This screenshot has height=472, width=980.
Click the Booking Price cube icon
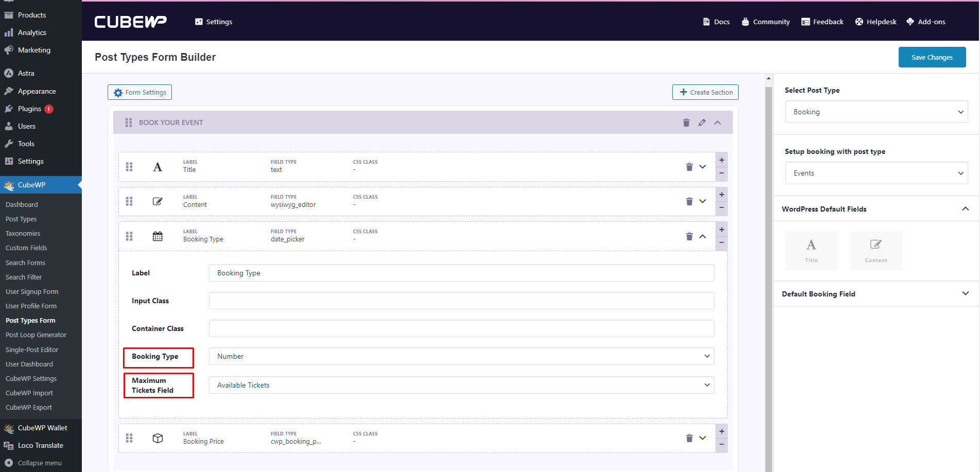click(x=157, y=438)
